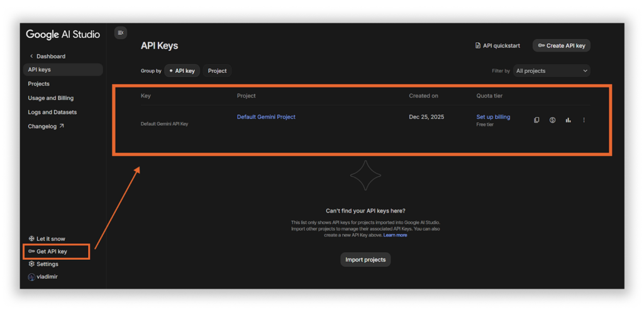Click Create API key button
This screenshot has width=644, height=312.
pyautogui.click(x=561, y=45)
